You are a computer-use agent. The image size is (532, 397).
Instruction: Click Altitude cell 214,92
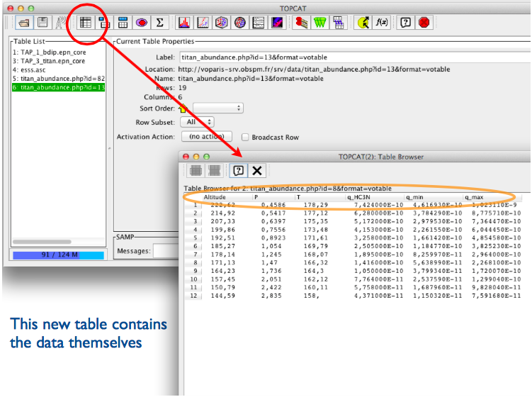[x=223, y=213]
